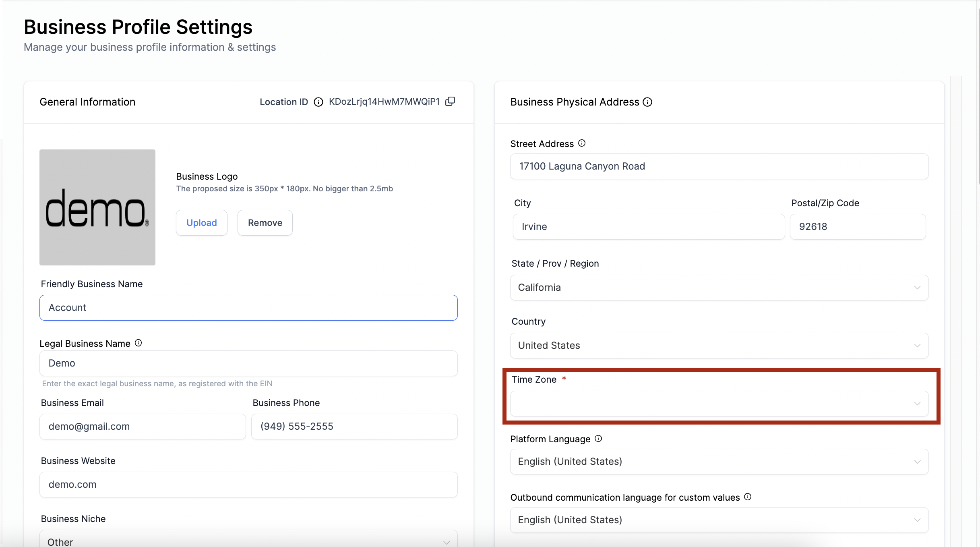Screen dimensions: 980x547
Task: Click Platform Language info icon
Action: [x=598, y=439]
